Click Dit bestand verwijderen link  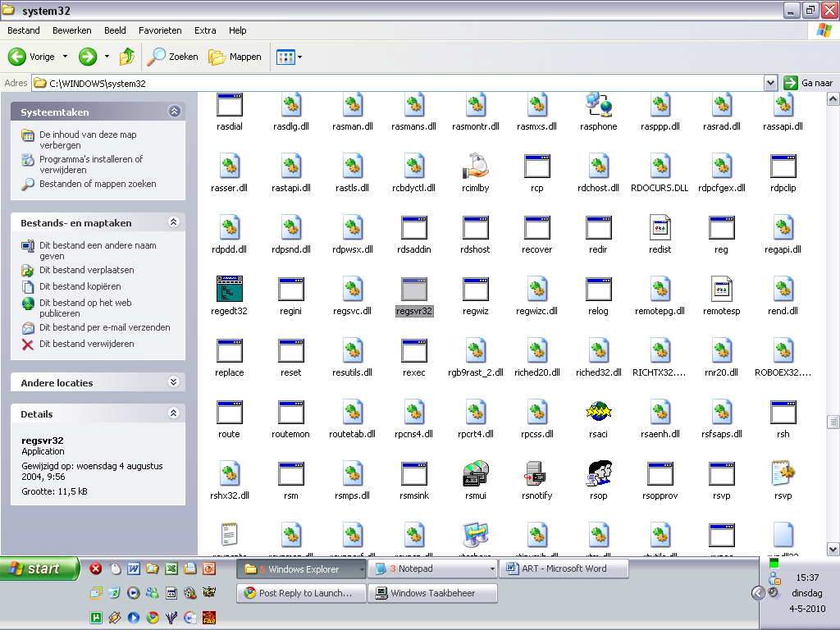(x=86, y=345)
